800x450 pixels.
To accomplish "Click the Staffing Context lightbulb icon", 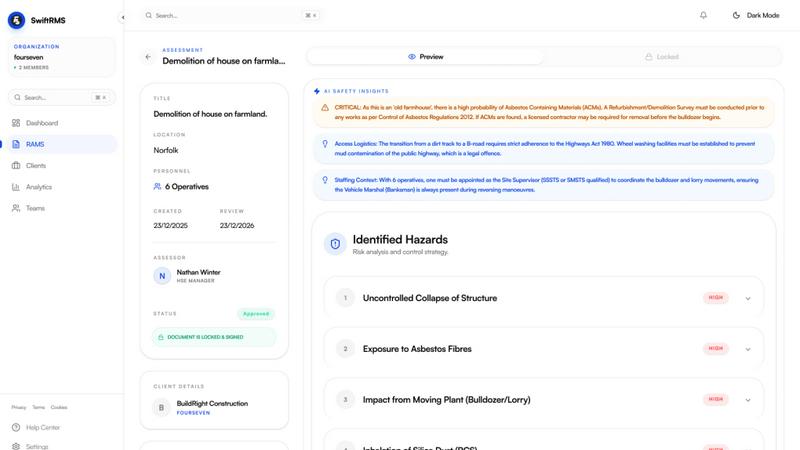I will (325, 180).
